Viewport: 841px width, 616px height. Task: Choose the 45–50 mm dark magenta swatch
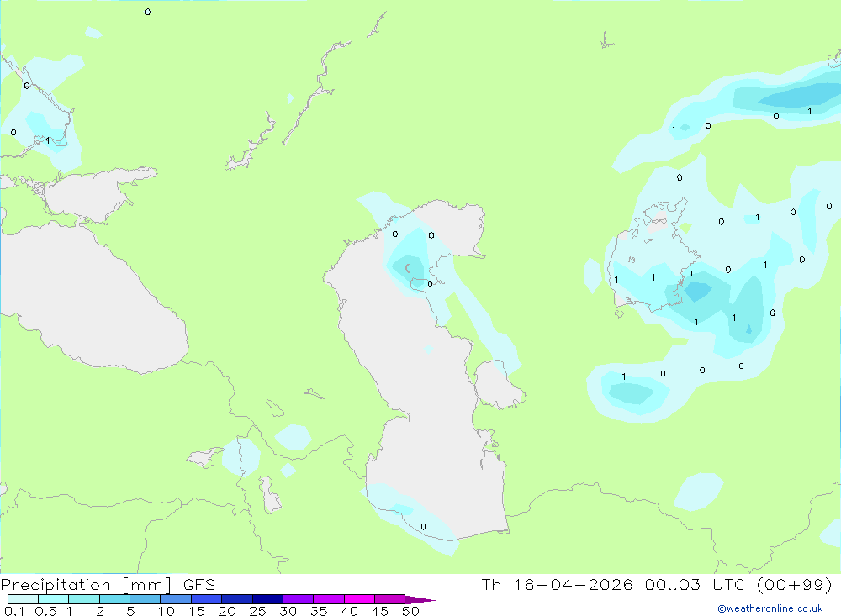(x=390, y=599)
